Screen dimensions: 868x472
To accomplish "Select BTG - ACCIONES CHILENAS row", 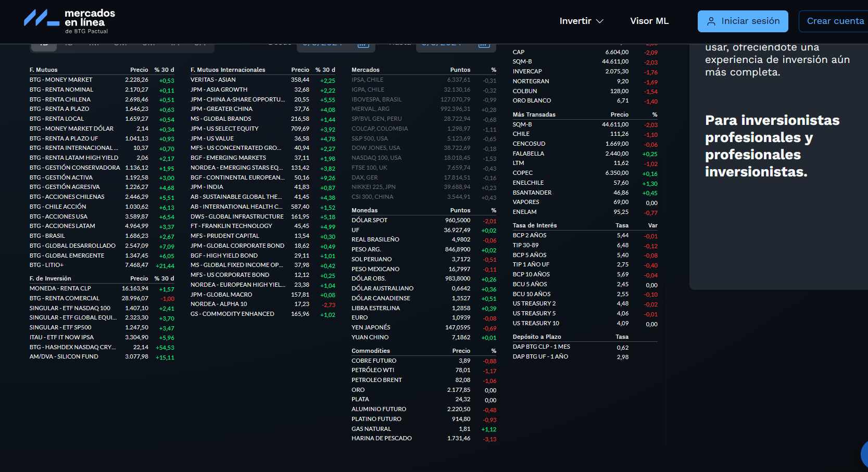I will click(x=102, y=197).
